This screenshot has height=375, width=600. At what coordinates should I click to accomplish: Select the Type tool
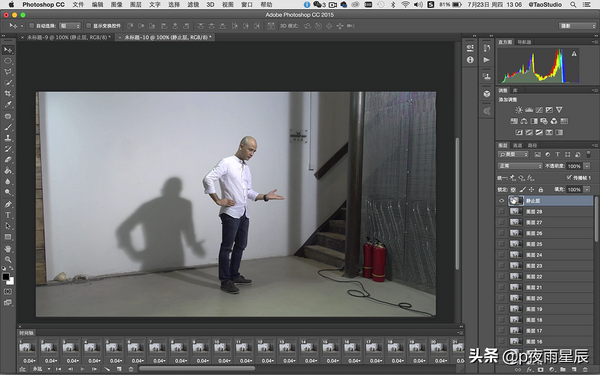pos(8,215)
